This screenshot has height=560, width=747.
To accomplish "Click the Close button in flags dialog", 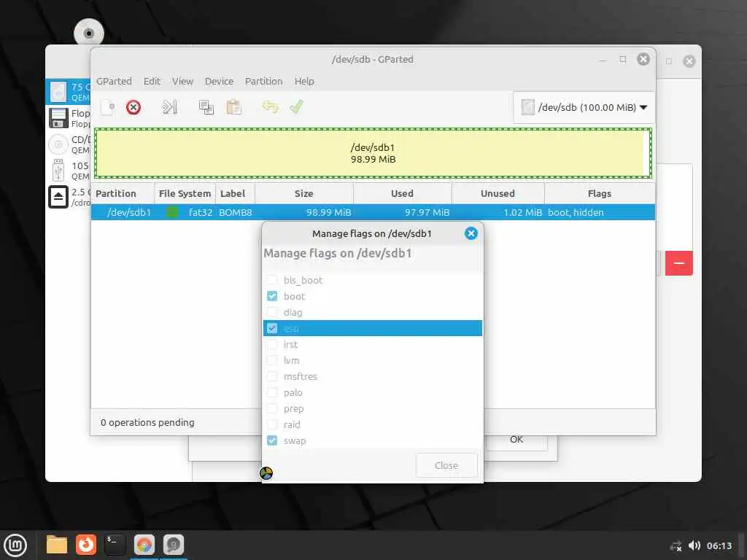I will click(446, 465).
